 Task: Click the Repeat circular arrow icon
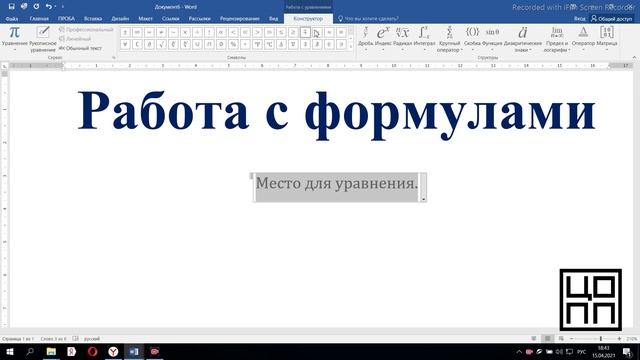pyautogui.click(x=36, y=7)
